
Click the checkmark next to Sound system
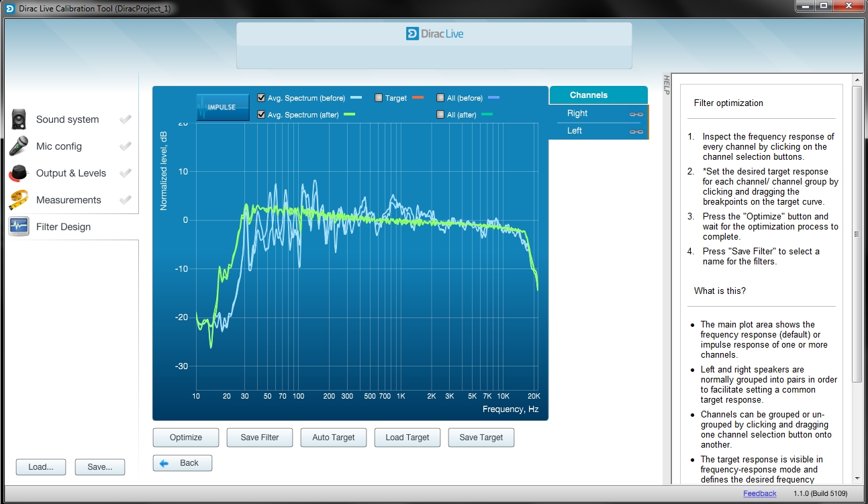125,119
